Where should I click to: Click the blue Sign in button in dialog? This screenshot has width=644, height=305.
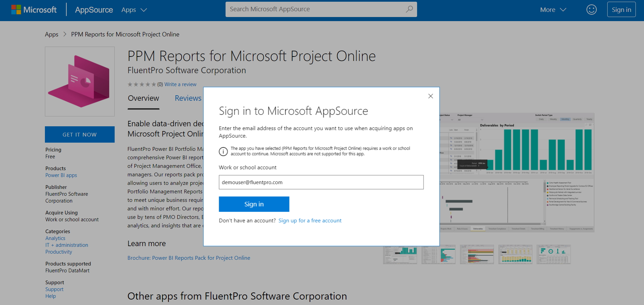tap(254, 204)
